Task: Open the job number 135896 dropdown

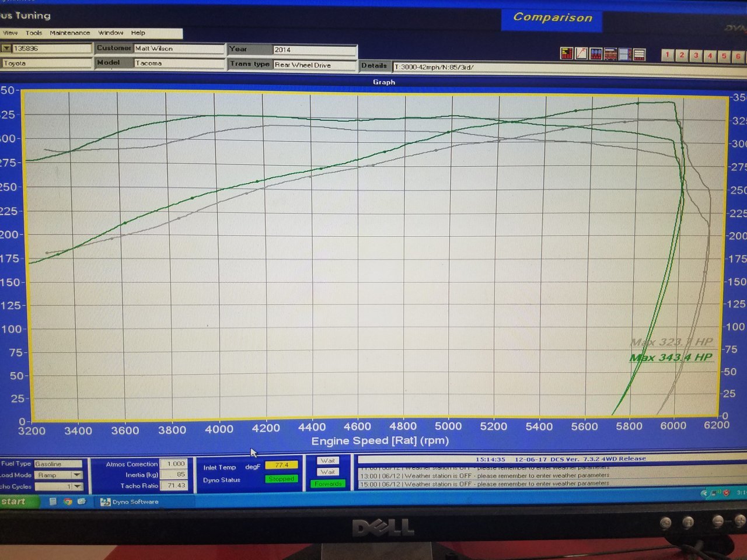Action: point(6,48)
